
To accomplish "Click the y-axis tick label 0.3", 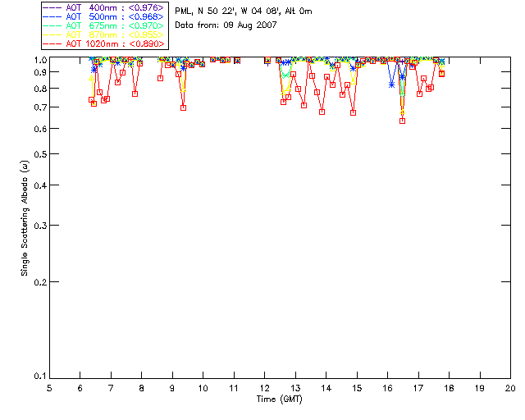I will tap(40, 226).
